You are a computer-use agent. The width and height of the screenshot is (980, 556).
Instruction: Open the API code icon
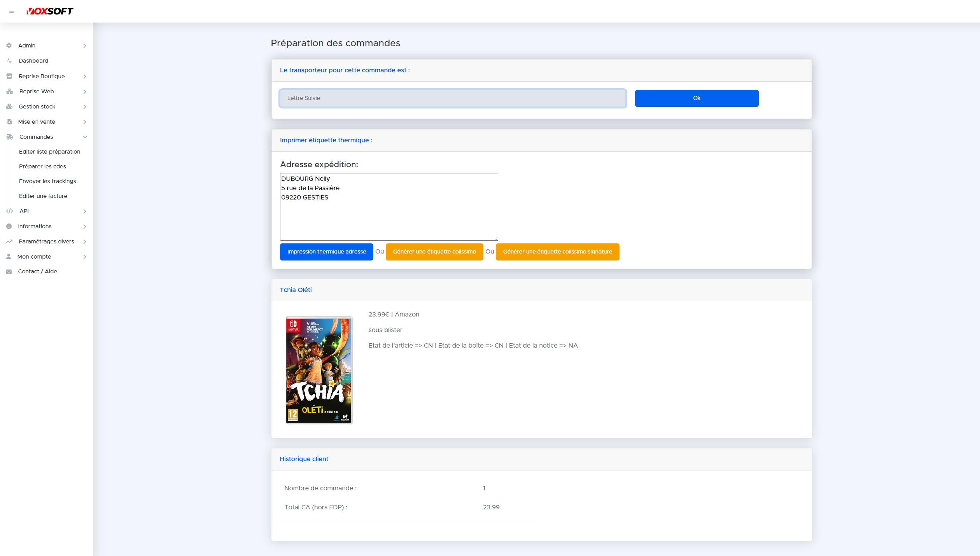9,211
